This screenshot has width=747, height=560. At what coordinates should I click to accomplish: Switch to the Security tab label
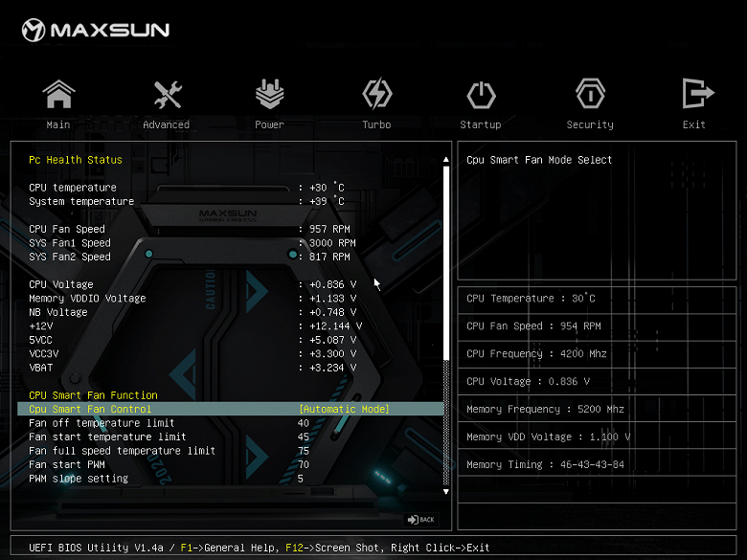590,124
